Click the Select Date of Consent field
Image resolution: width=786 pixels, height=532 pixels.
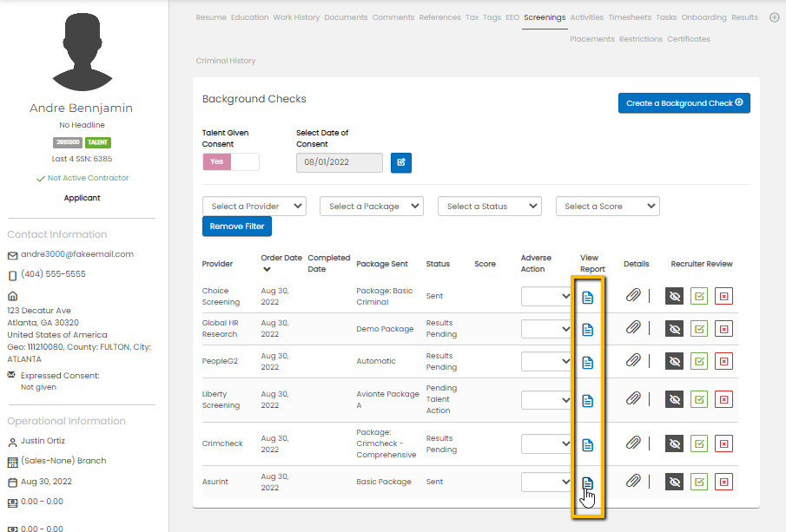pos(340,162)
